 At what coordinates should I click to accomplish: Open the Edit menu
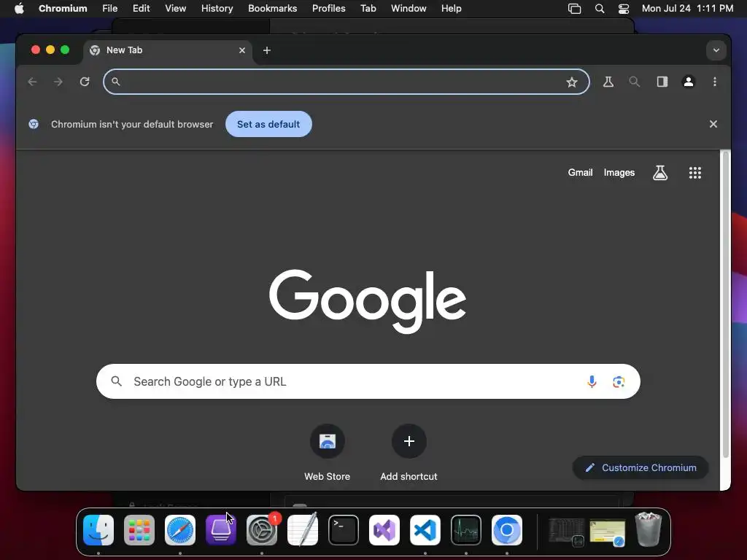141,9
